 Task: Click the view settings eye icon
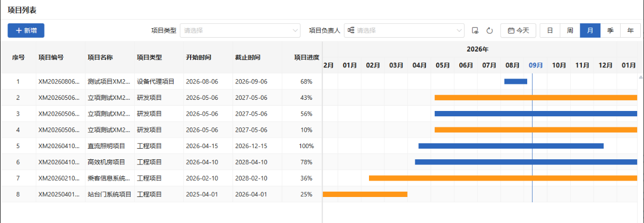pos(476,31)
